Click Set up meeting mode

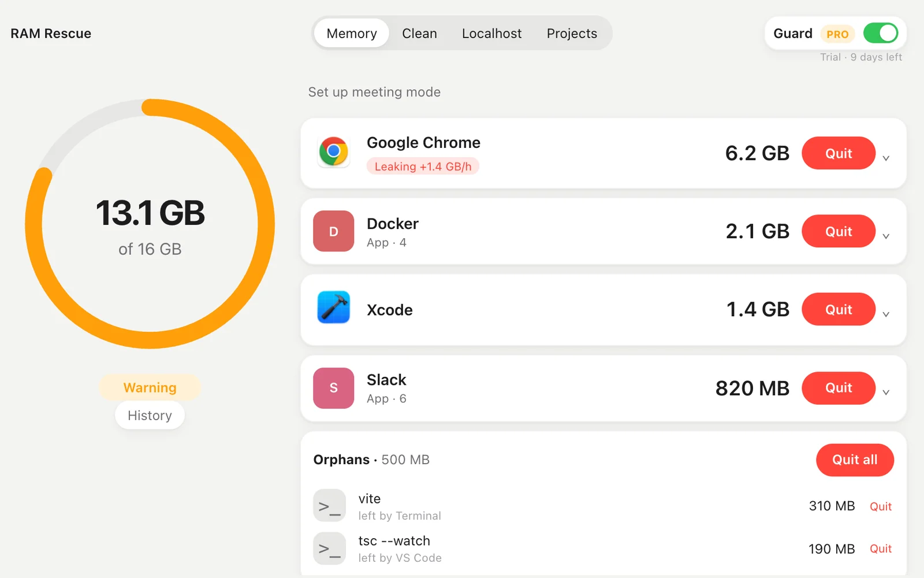click(x=374, y=92)
